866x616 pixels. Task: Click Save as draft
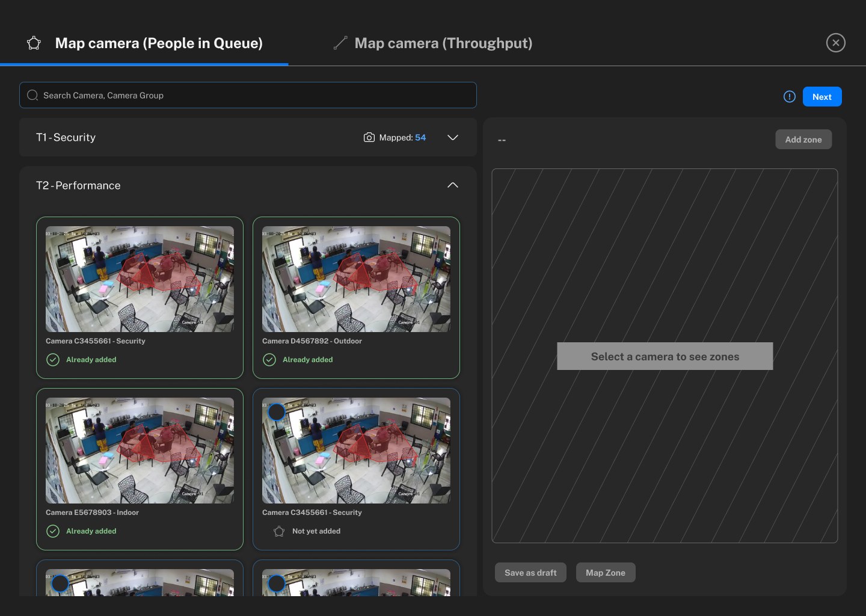[530, 573]
